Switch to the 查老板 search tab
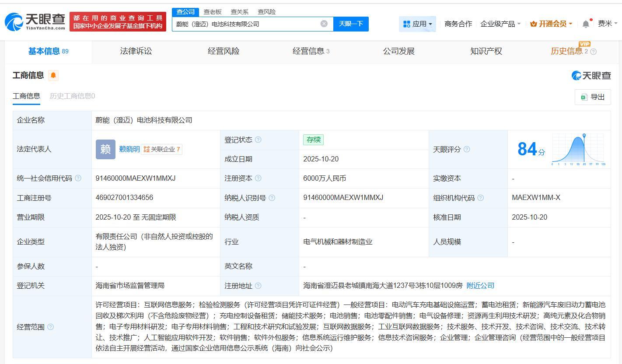 [x=212, y=12]
